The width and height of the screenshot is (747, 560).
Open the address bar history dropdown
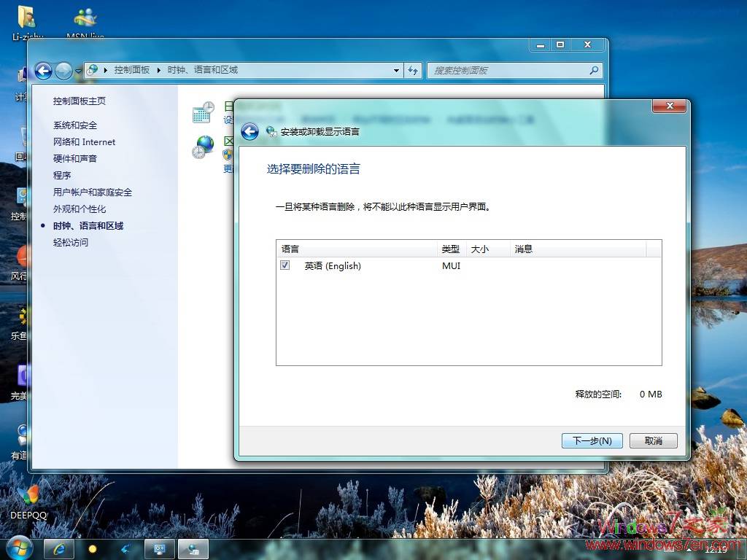[x=396, y=70]
